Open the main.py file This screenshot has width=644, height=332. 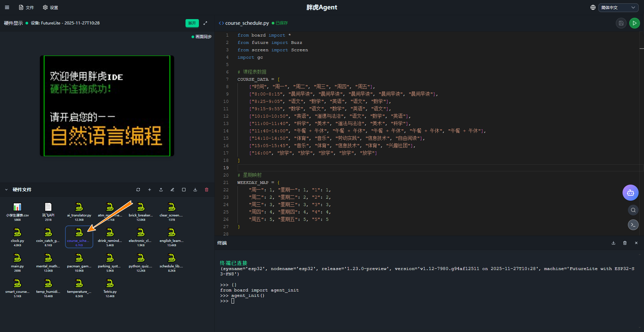click(x=17, y=261)
